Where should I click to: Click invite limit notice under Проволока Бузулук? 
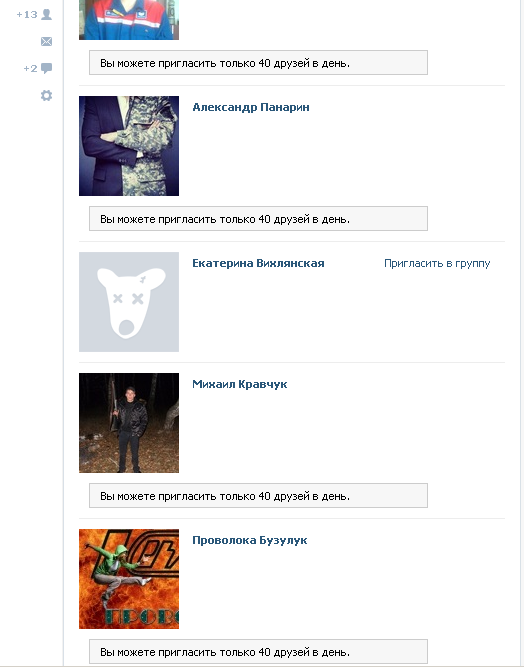point(258,652)
